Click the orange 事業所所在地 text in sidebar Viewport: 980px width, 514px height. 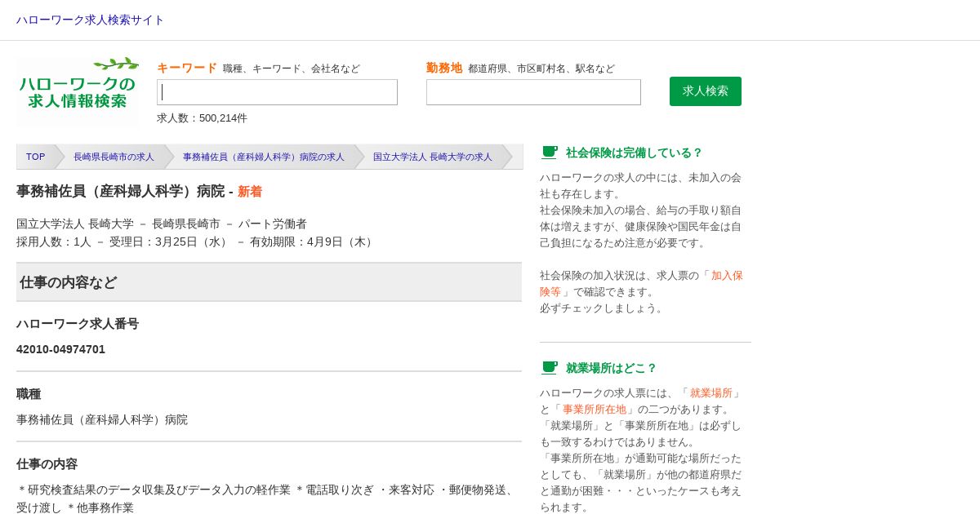tap(595, 409)
